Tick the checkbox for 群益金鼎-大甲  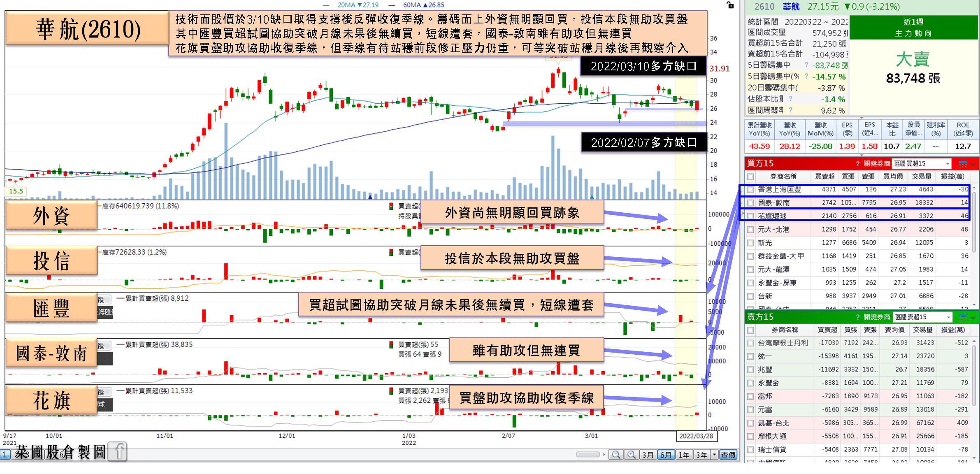(751, 256)
